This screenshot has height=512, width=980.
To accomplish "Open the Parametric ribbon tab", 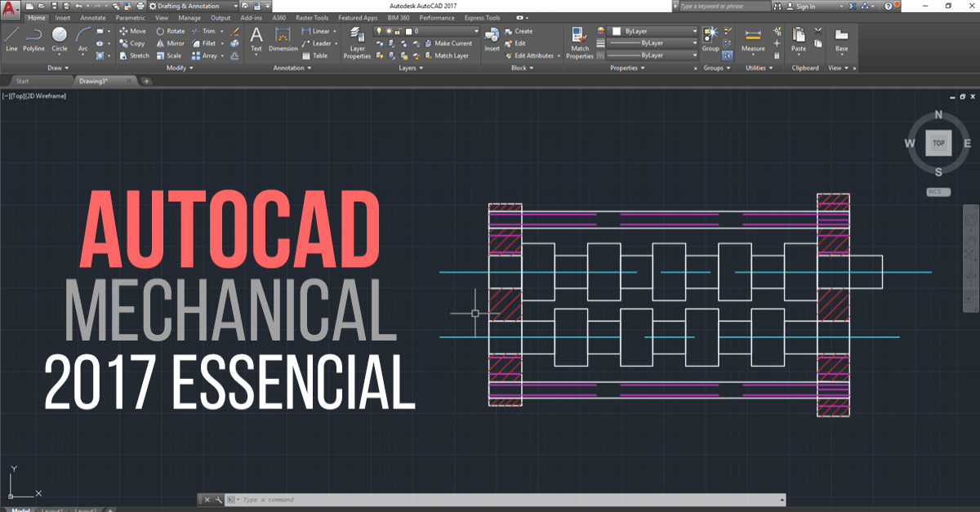I will click(131, 17).
